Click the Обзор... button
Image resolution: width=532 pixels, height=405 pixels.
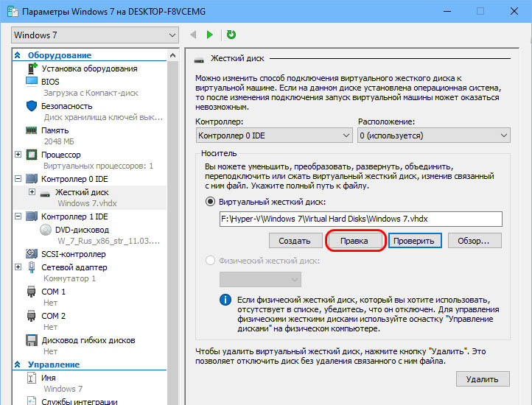pos(475,241)
